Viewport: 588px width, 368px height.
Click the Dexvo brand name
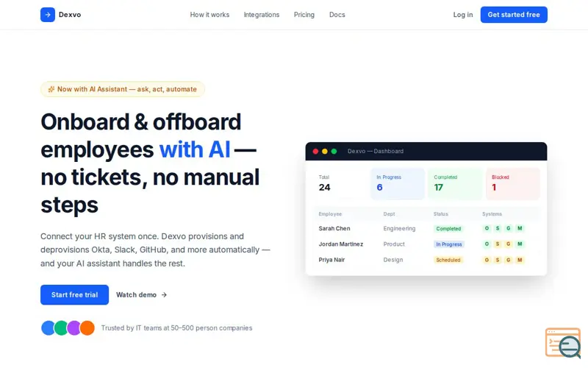[70, 15]
